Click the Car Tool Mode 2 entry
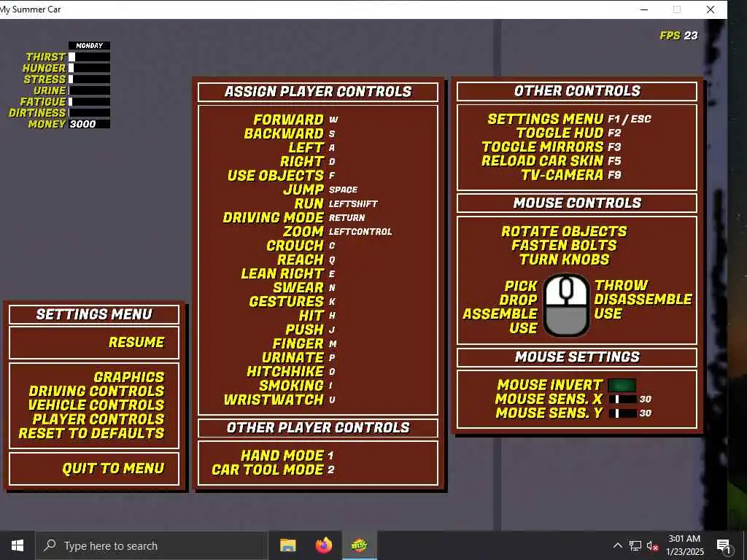 click(273, 470)
